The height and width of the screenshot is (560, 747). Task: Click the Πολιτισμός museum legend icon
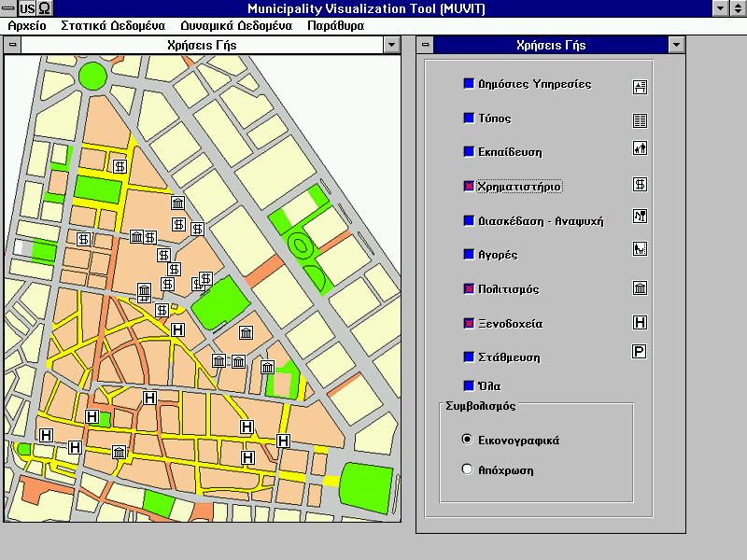[640, 288]
